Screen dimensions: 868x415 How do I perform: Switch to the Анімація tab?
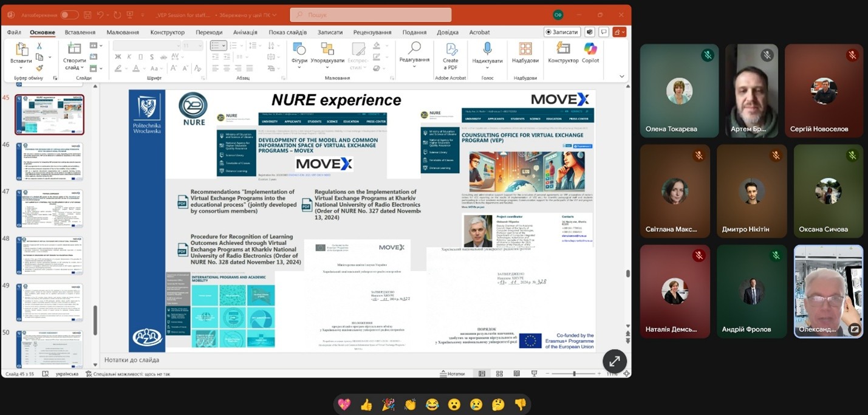[245, 32]
